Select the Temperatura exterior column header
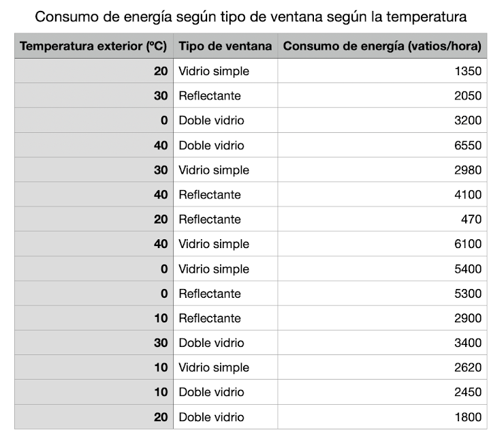This screenshot has width=504, height=443. (94, 46)
